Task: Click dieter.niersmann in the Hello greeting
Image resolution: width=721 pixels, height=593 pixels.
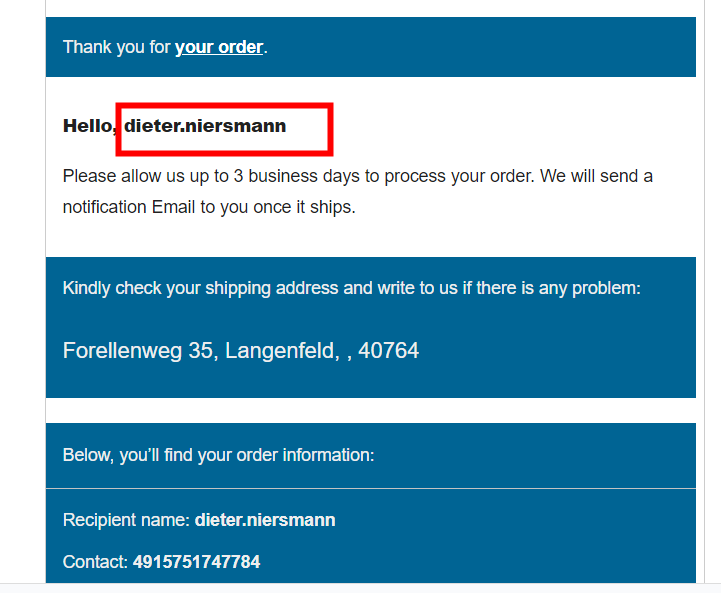Action: tap(205, 126)
